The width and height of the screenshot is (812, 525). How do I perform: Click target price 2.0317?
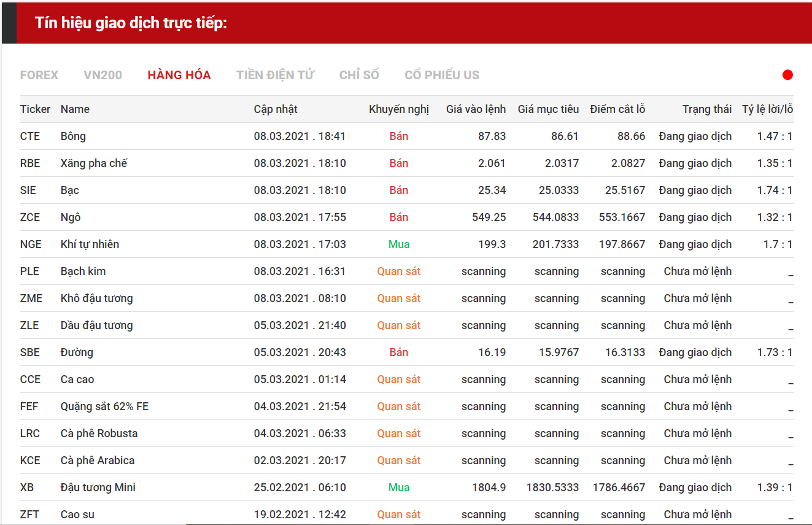click(x=562, y=163)
